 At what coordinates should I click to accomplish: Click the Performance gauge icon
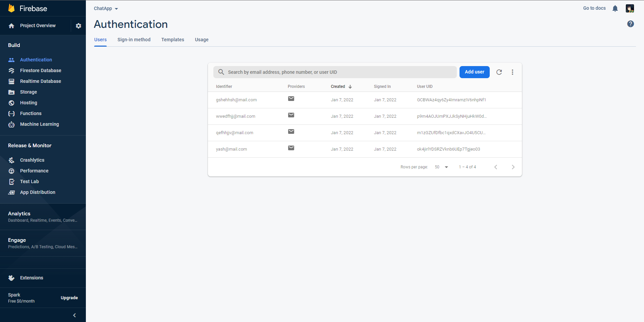[x=11, y=171]
